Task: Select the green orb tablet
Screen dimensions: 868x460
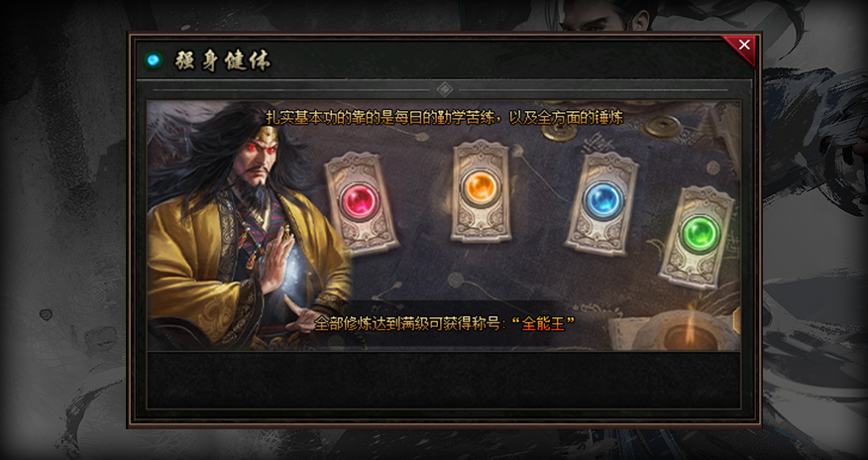Action: click(697, 237)
